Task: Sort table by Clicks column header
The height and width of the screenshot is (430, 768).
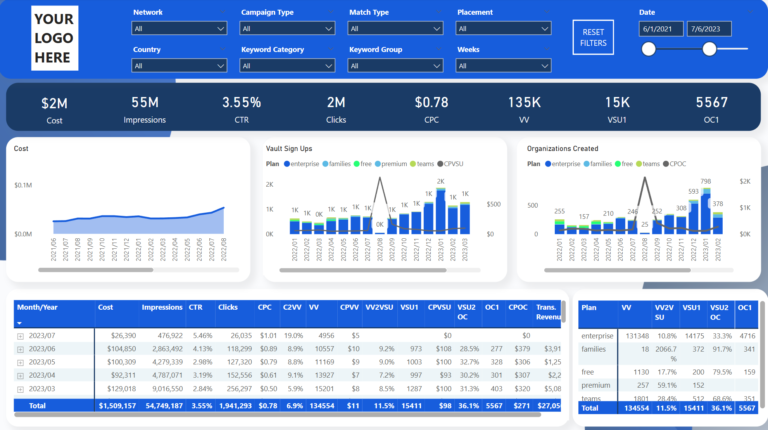Action: pos(228,307)
